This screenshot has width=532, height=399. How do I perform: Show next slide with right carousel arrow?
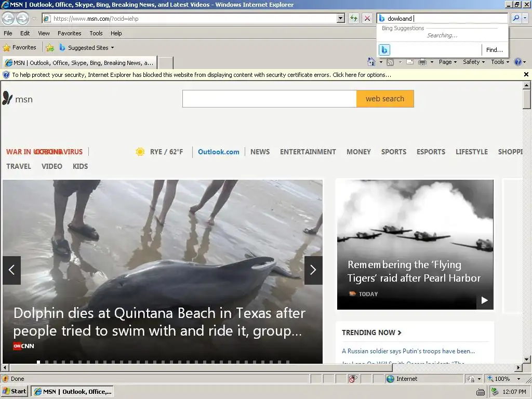click(313, 270)
